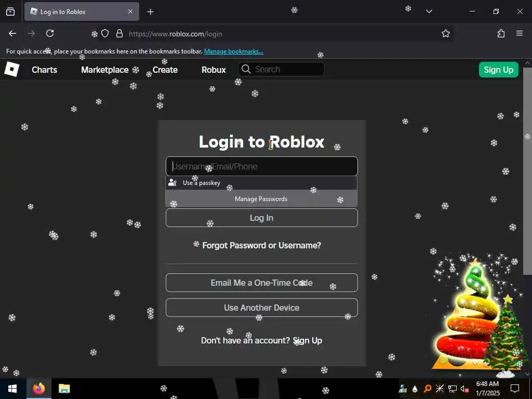Click the search magnifier icon
The height and width of the screenshot is (399, 532).
point(246,69)
